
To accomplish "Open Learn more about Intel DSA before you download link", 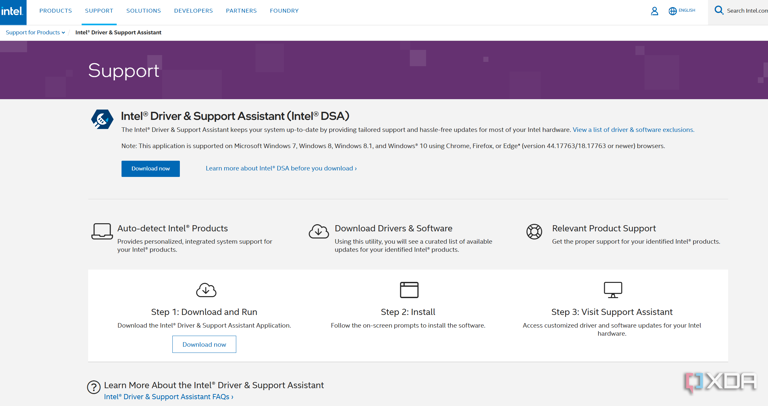I will pyautogui.click(x=281, y=168).
